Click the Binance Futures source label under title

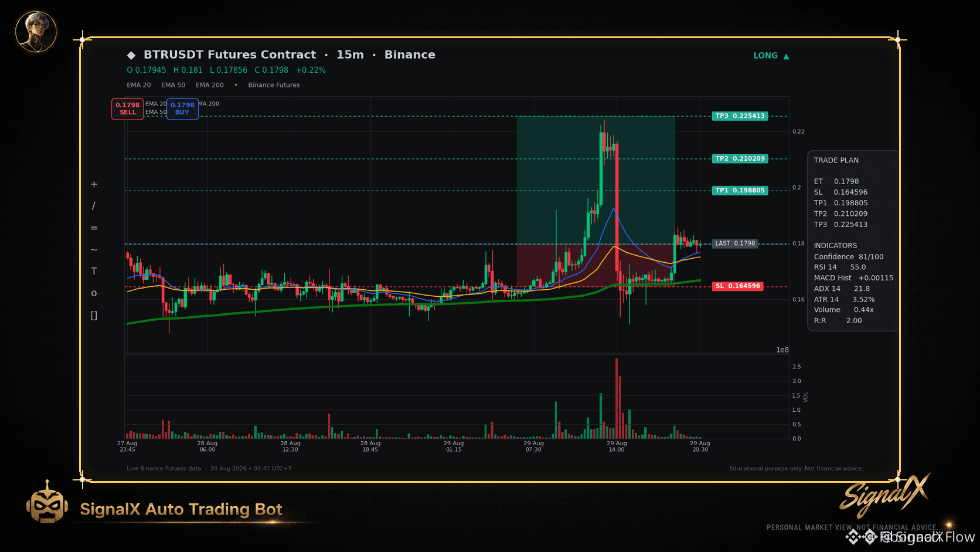(274, 85)
